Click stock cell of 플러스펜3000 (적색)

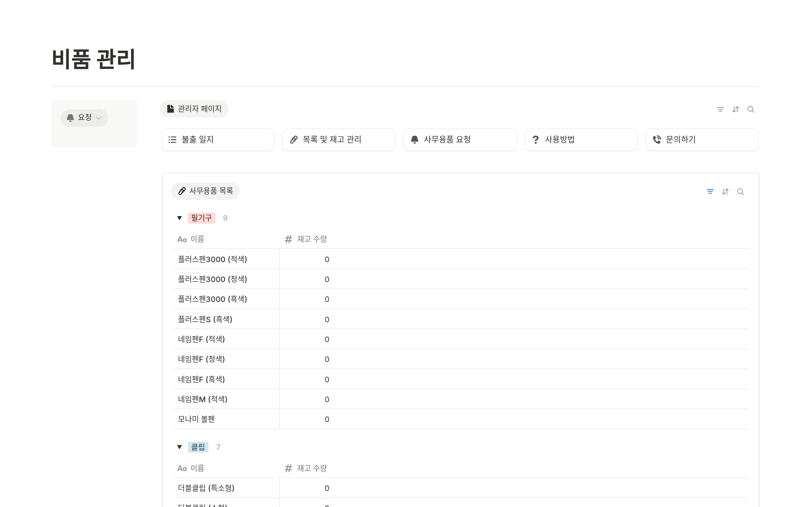tap(326, 259)
